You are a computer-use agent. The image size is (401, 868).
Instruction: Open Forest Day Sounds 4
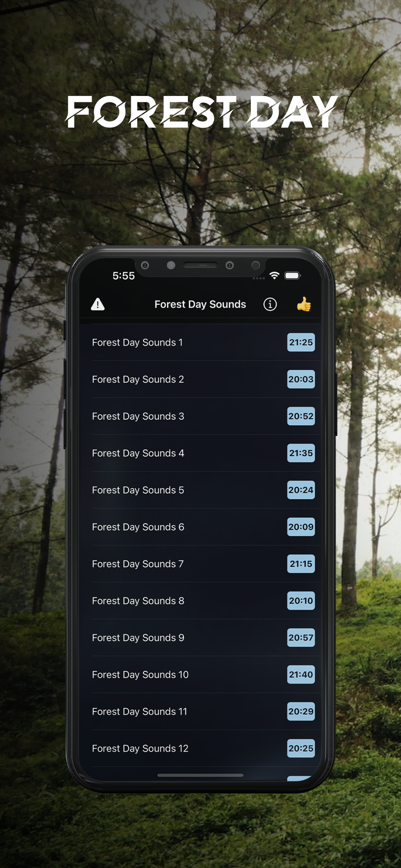pos(200,453)
